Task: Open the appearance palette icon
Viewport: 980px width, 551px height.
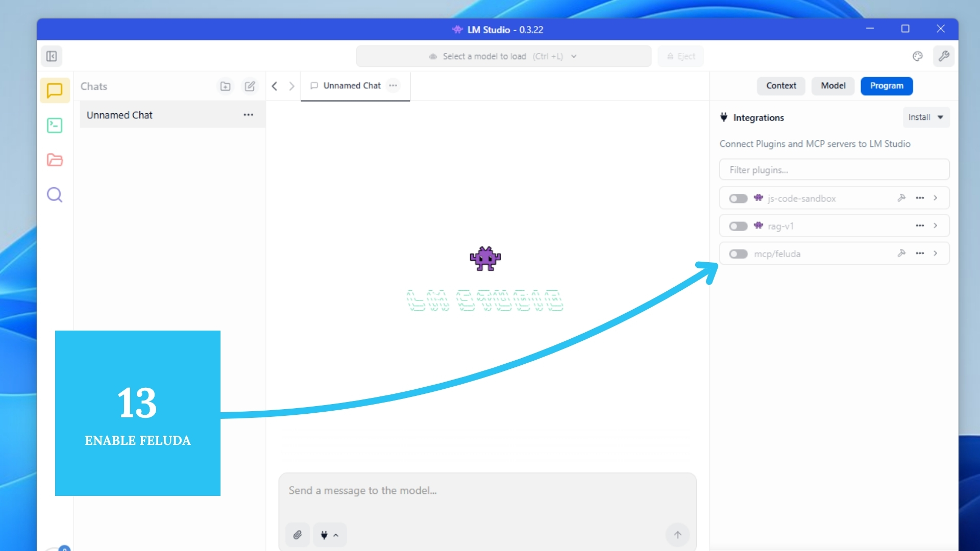Action: [x=918, y=56]
